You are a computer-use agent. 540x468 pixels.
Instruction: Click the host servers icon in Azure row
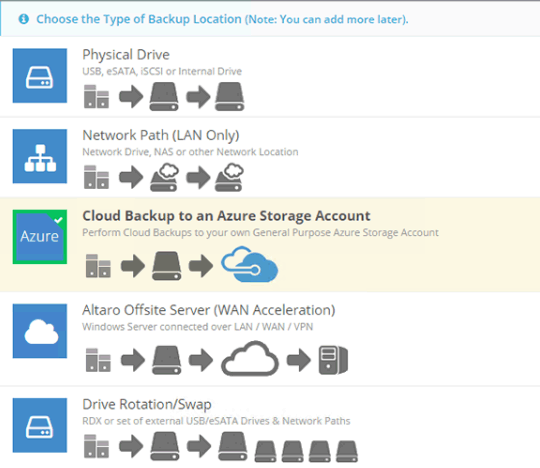[98, 266]
